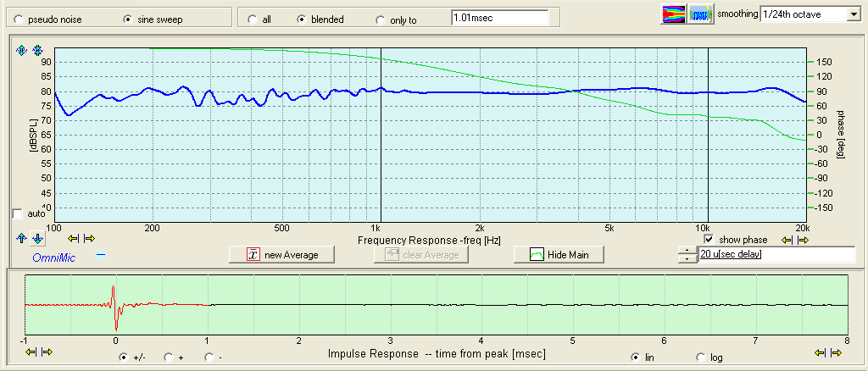The image size is (868, 371).
Task: Click the vertical expand arrows icon at top-left of graph
Action: (22, 51)
